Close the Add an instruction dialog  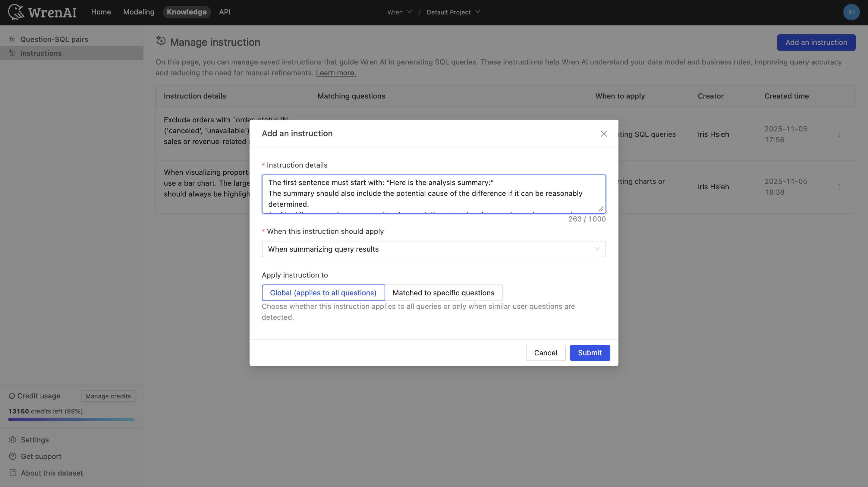603,134
